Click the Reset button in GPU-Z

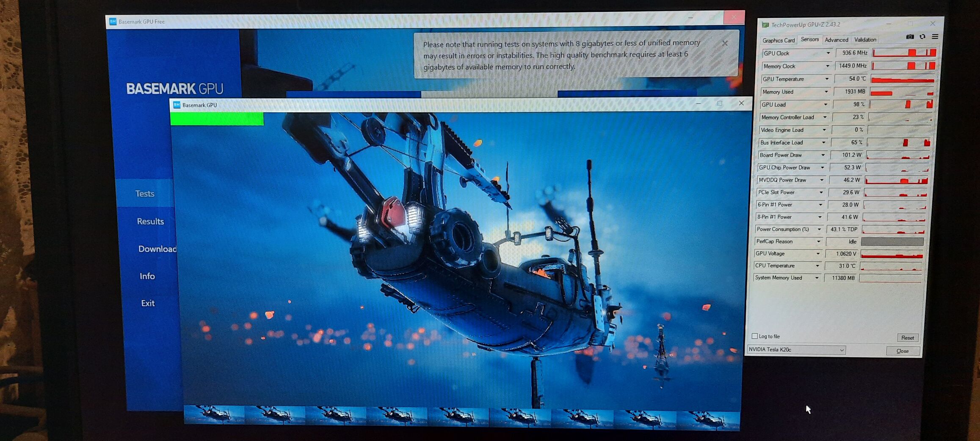coord(908,338)
